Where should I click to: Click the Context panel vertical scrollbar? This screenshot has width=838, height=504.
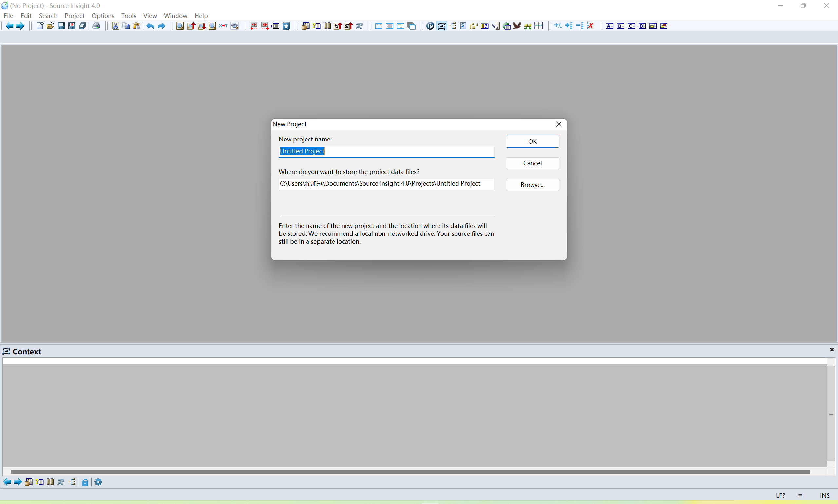[x=831, y=414]
